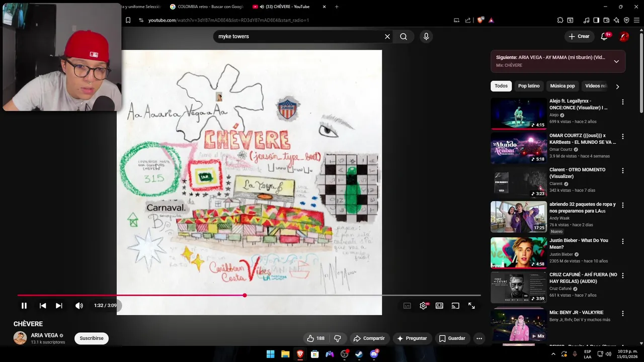Select the 'Videos rel...' filter chip
This screenshot has height=362, width=644.
pyautogui.click(x=595, y=86)
